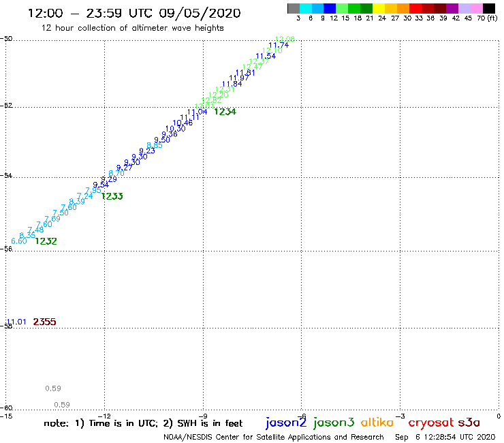Click the wave height value 7.50
This screenshot has width=504, height=443.
61,213
